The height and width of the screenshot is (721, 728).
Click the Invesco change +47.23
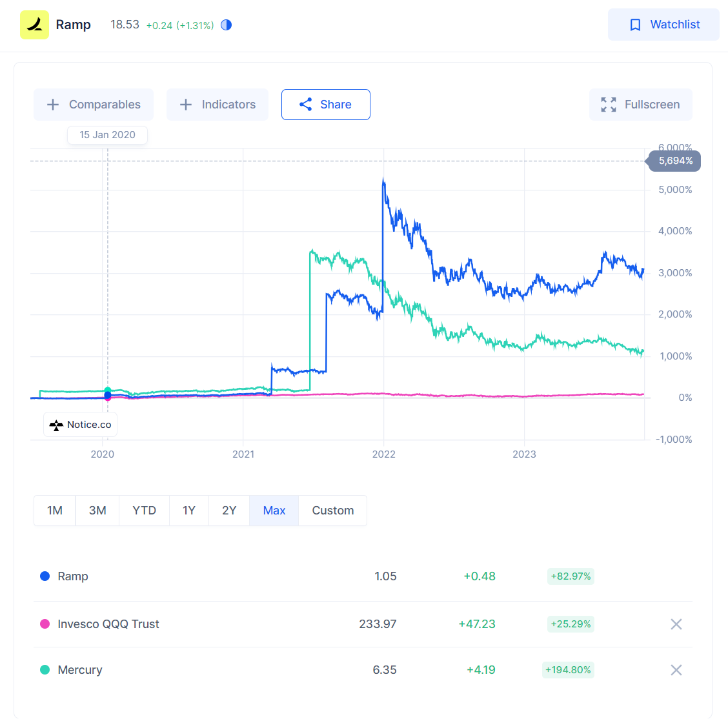477,624
